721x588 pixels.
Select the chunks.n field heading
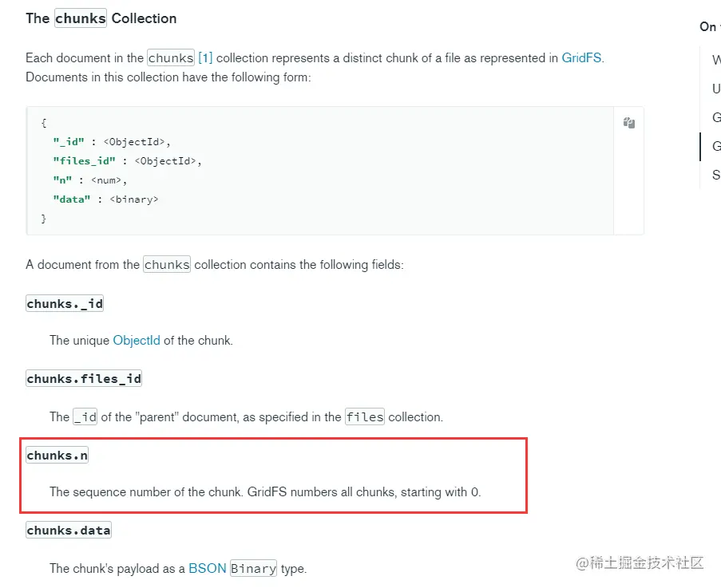(57, 456)
